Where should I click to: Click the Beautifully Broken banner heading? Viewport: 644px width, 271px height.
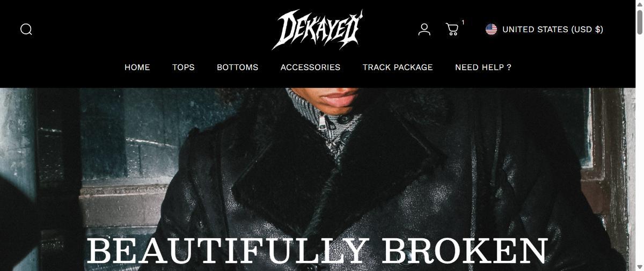pos(317,251)
